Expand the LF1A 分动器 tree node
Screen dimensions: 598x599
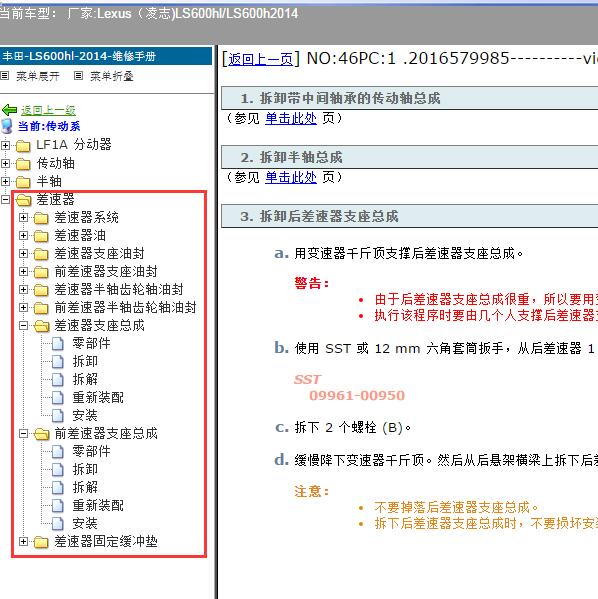(x=5, y=145)
